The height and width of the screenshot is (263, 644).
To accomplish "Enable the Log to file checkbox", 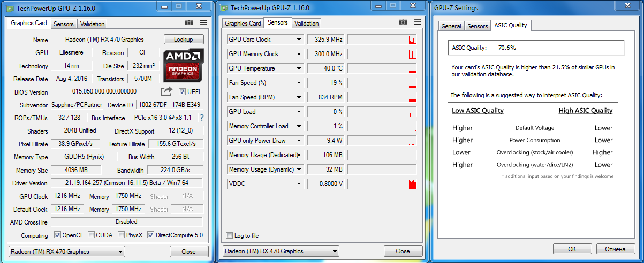I will point(230,236).
